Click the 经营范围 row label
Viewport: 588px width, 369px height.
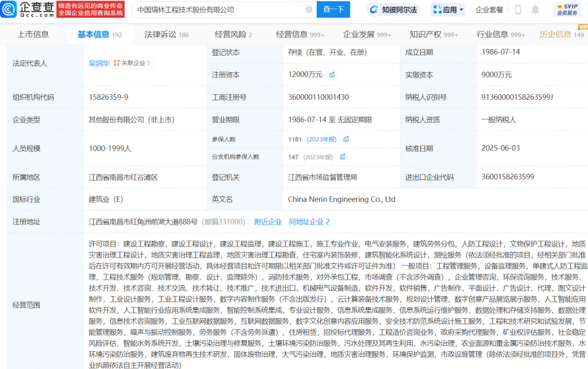point(26,305)
